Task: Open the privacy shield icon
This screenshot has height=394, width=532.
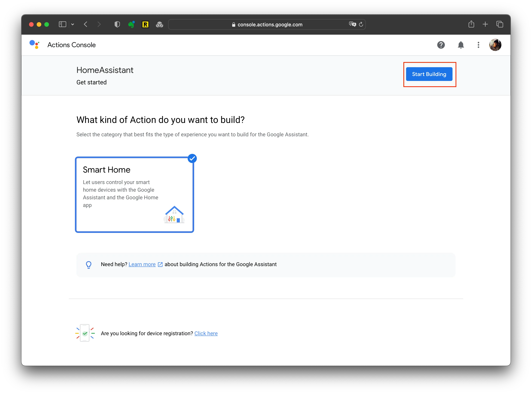Action: coord(117,24)
